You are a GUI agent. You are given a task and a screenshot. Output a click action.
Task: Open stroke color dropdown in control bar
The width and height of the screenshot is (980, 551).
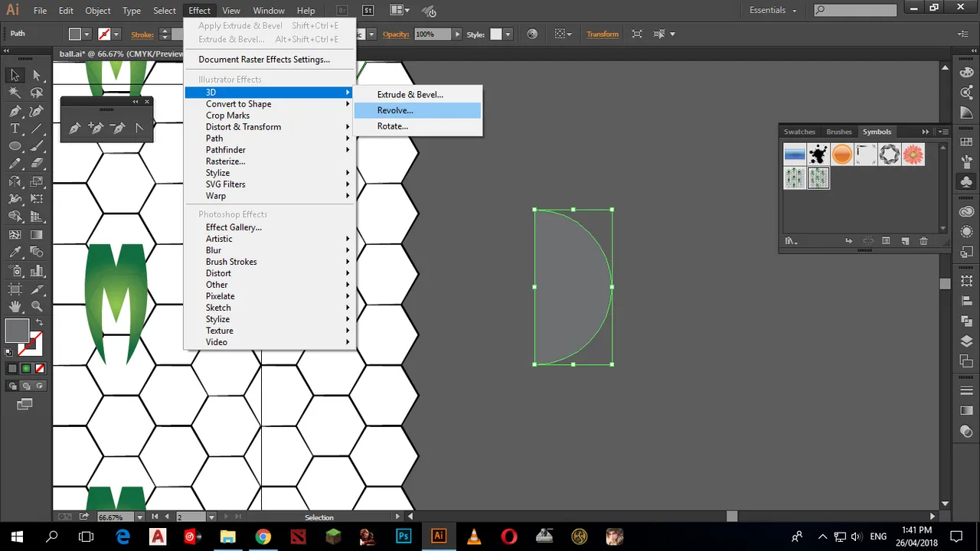(x=116, y=34)
